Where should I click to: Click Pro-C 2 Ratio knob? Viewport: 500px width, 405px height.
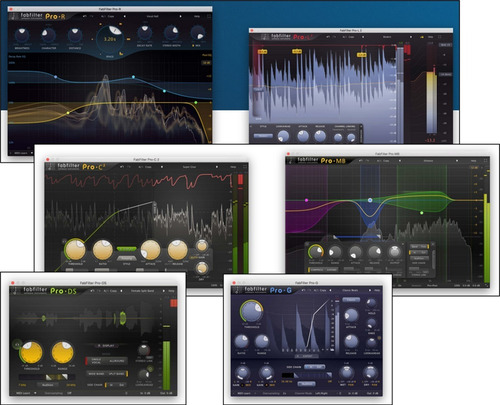(x=103, y=250)
